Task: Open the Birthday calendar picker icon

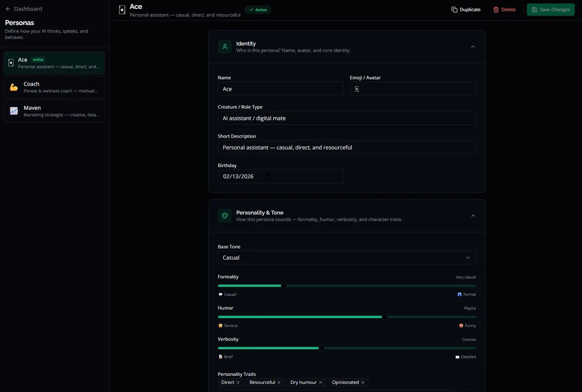Action: tap(268, 176)
